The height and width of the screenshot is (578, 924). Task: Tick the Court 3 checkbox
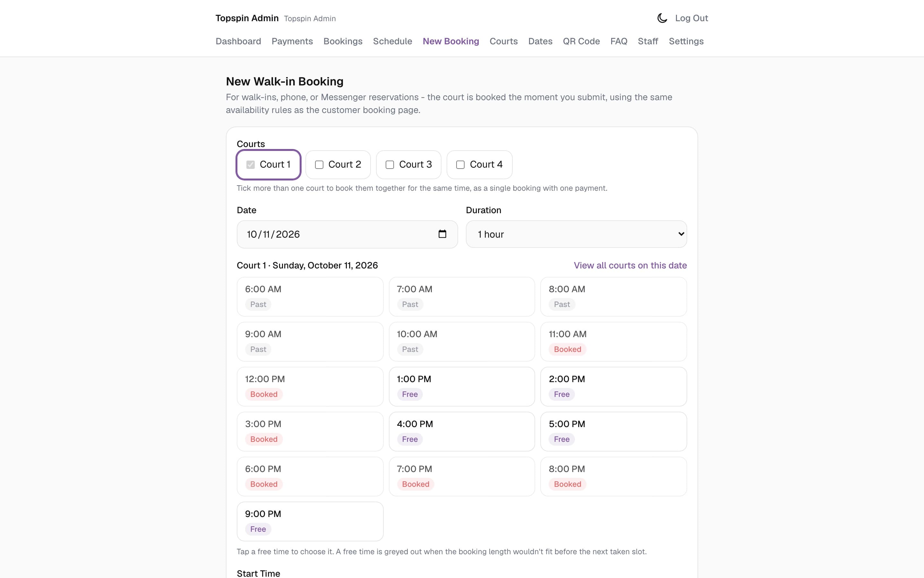click(x=390, y=165)
